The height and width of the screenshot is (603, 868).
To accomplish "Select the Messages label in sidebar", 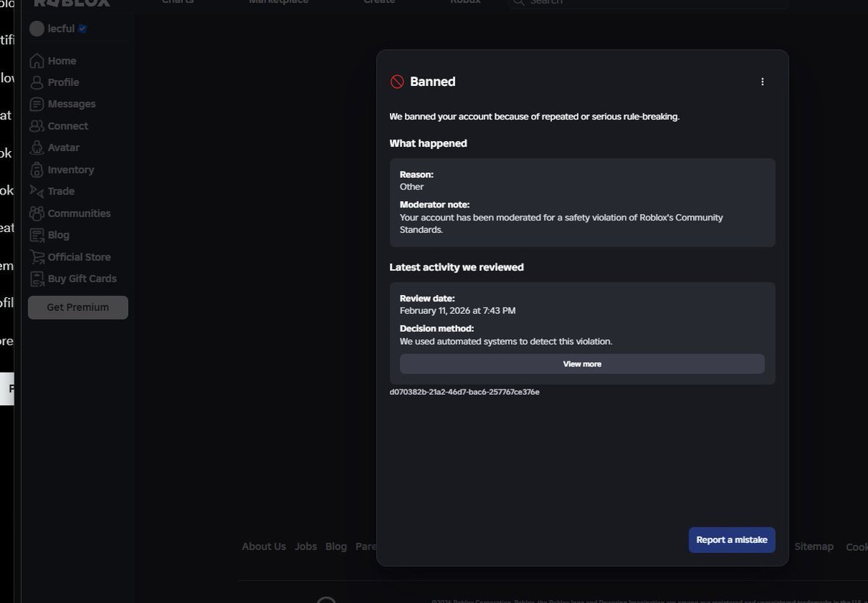I will click(72, 104).
